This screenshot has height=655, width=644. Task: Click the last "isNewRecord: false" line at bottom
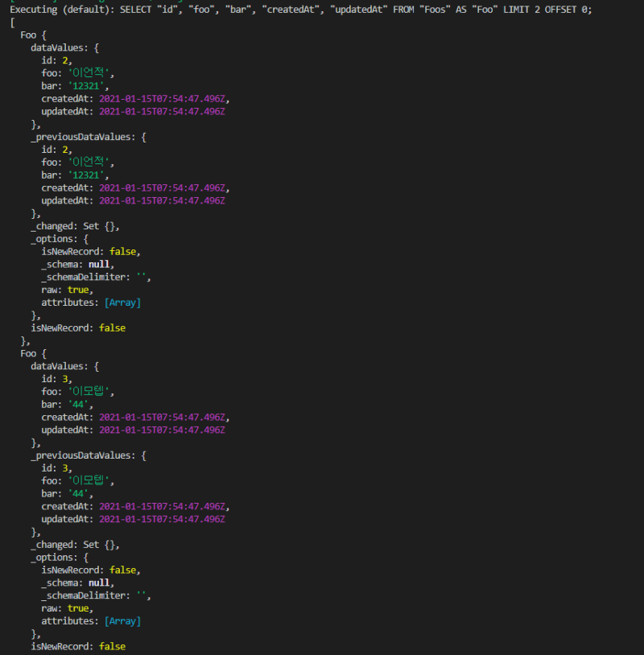pyautogui.click(x=78, y=646)
